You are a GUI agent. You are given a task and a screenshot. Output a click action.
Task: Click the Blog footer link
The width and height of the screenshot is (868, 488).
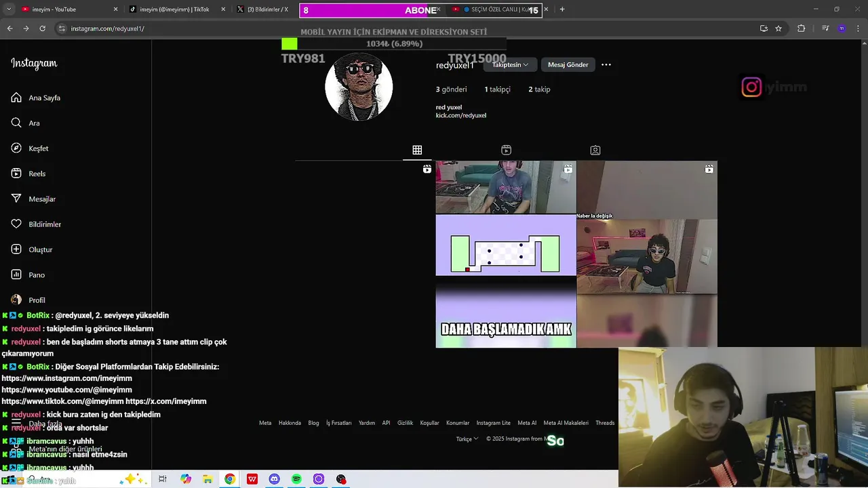coord(313,423)
